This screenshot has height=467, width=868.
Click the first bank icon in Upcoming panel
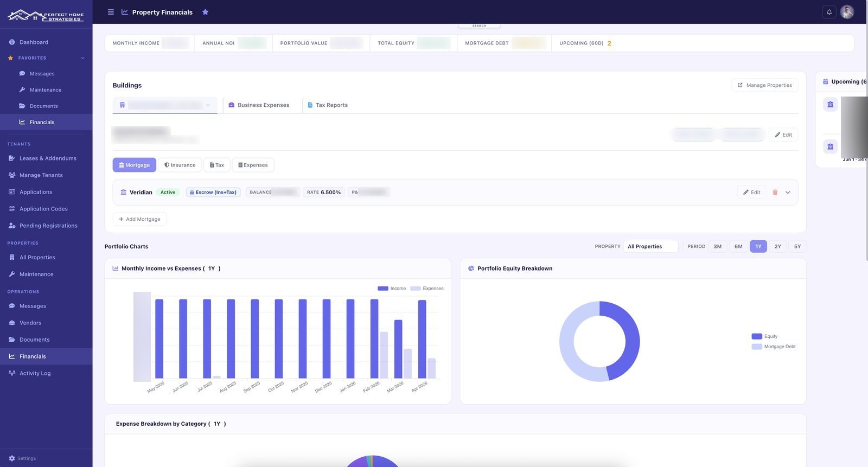(830, 104)
